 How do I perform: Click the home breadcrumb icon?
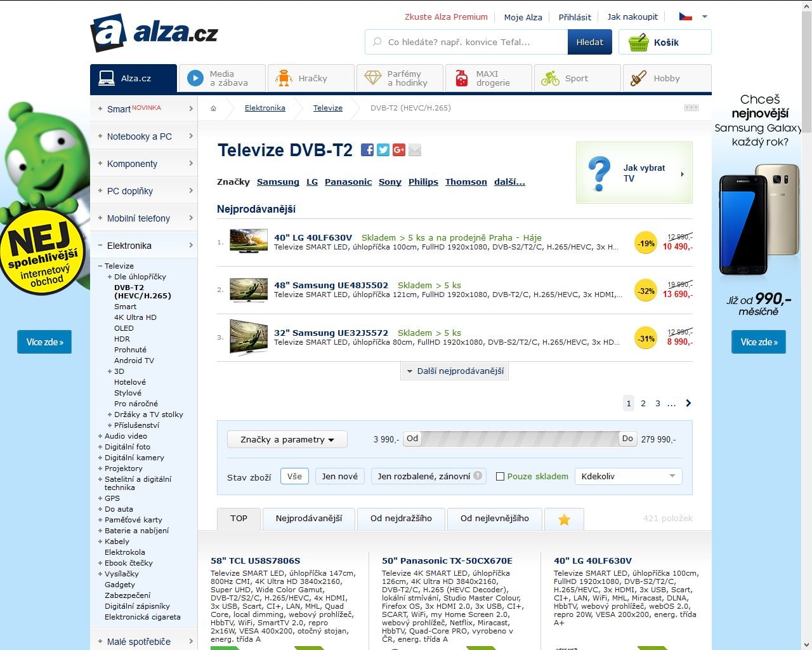[214, 109]
